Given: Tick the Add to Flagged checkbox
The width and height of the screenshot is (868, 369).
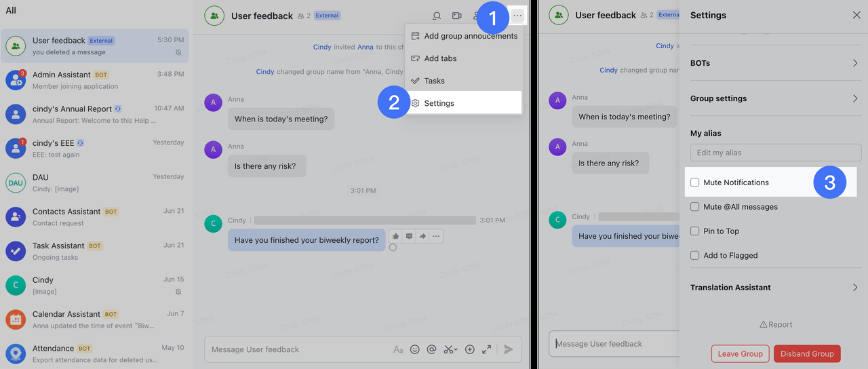Looking at the screenshot, I should (x=694, y=256).
